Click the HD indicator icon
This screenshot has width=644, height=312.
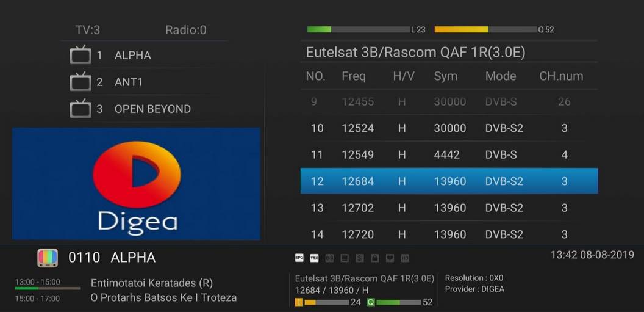pos(405,258)
